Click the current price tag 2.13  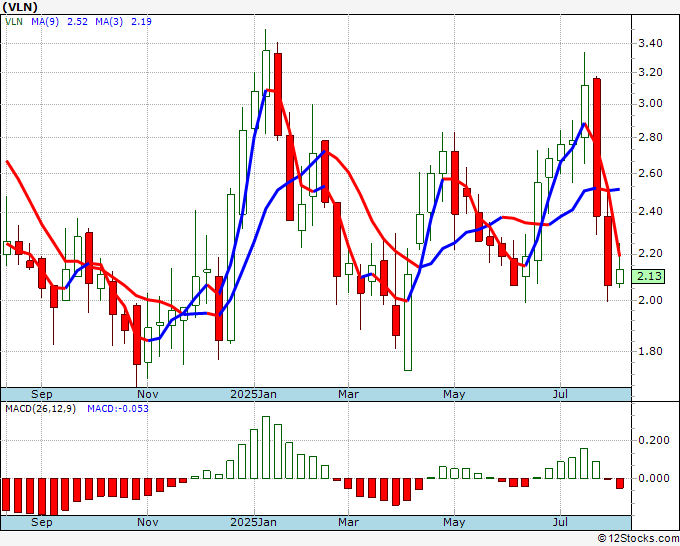648,276
